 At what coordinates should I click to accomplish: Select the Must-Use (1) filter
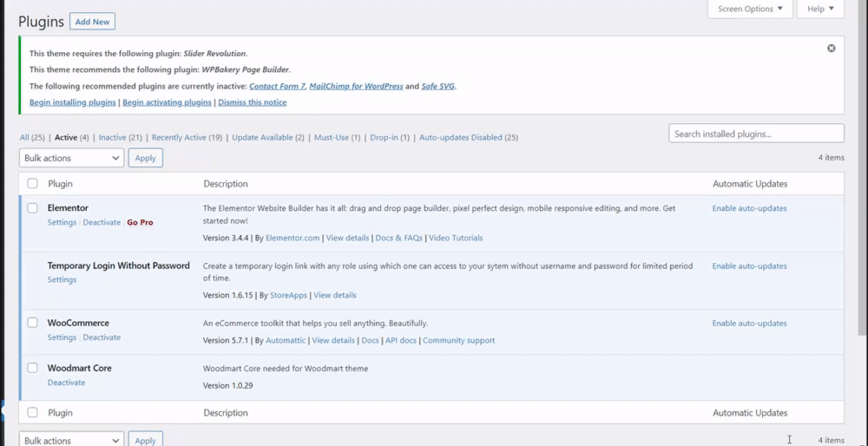click(337, 137)
